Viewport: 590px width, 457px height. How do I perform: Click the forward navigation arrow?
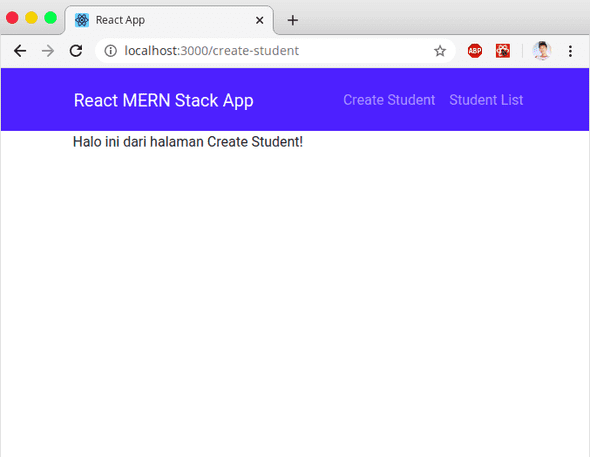tap(48, 50)
